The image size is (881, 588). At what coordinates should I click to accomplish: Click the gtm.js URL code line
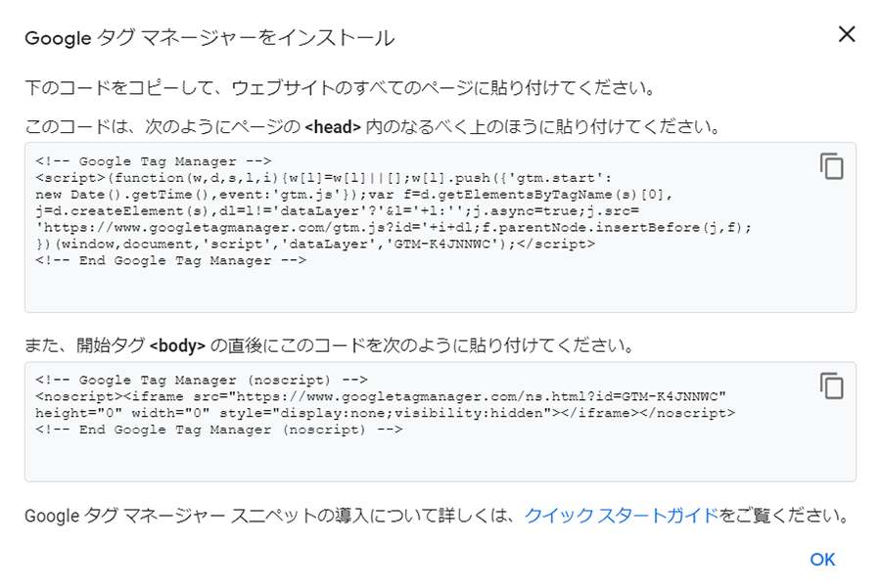click(x=394, y=227)
